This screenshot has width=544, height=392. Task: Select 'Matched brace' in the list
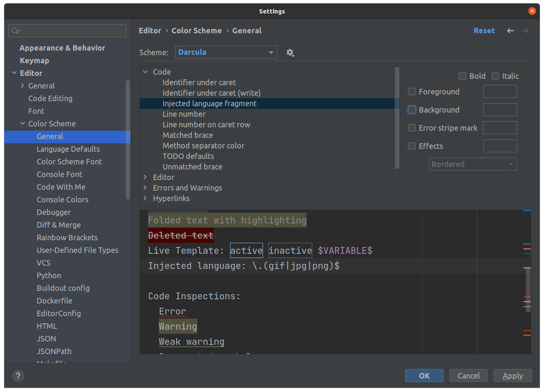point(188,135)
